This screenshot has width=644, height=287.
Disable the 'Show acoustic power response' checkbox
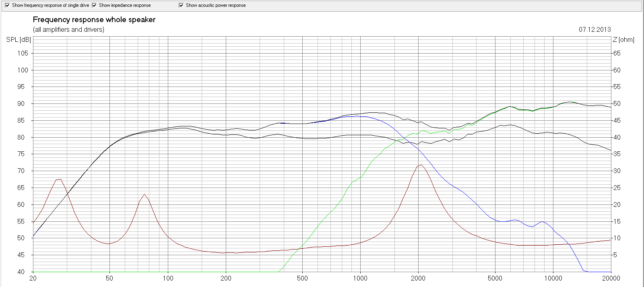point(181,5)
